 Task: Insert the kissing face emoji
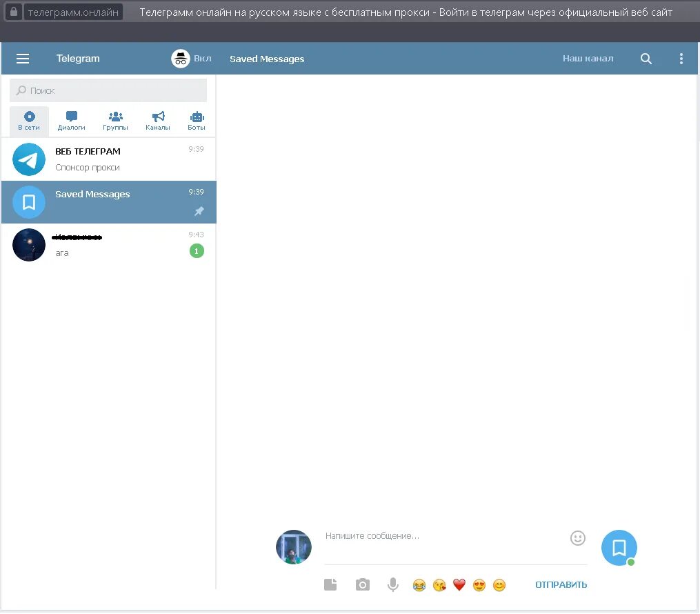point(439,585)
